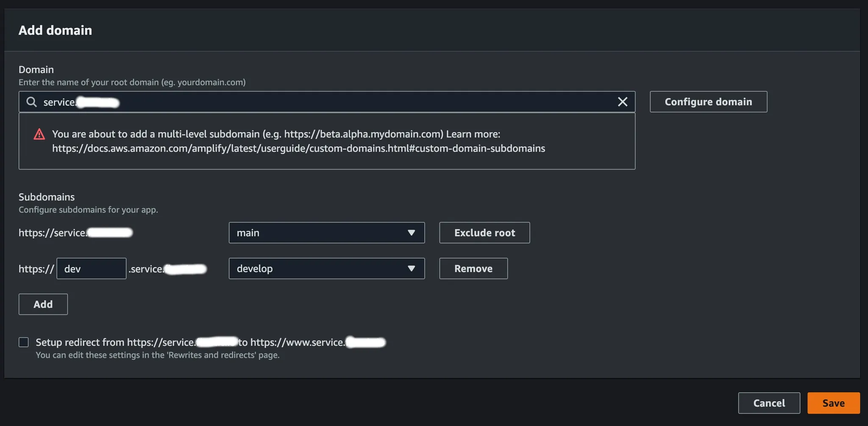Click the Cancel button
Image resolution: width=868 pixels, height=426 pixels.
coord(769,403)
